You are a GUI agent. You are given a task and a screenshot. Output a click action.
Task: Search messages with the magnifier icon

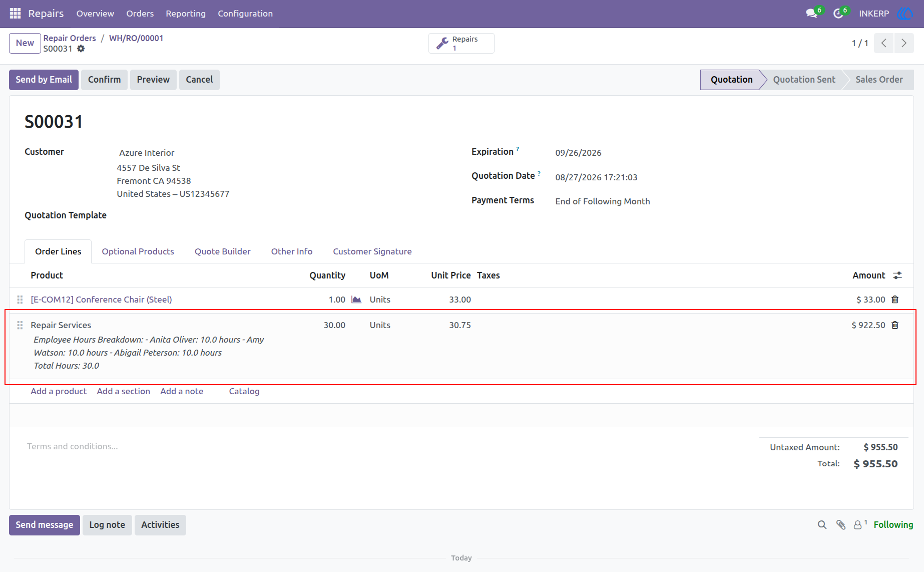point(822,525)
